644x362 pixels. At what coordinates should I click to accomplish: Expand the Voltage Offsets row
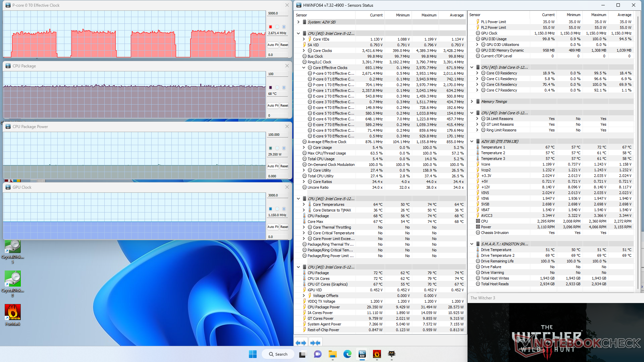[304, 296]
